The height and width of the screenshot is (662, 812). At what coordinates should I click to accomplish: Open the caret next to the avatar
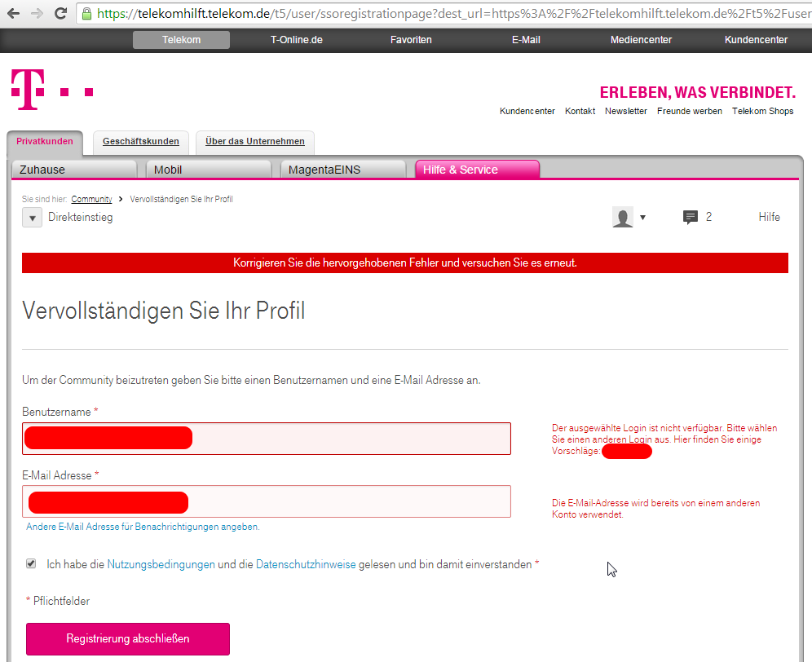(642, 218)
